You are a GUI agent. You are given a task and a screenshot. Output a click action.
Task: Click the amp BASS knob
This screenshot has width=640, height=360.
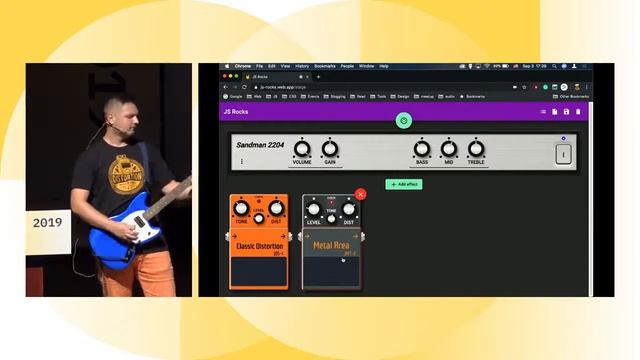pos(422,149)
